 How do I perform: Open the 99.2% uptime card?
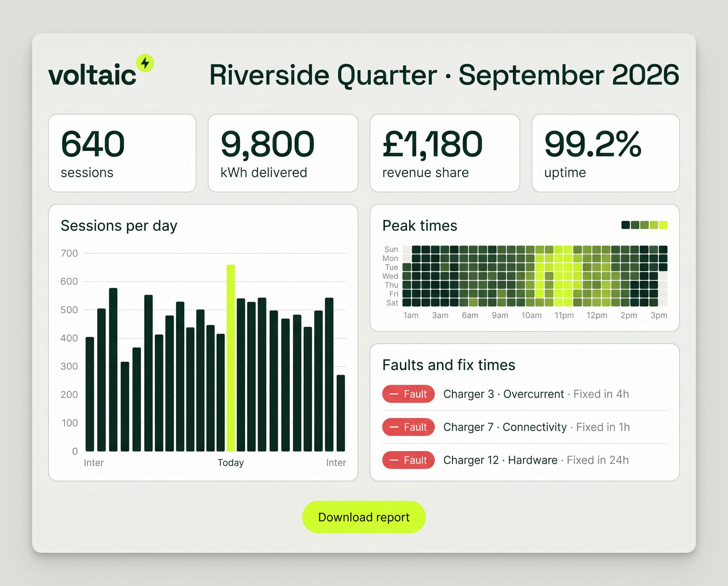[605, 153]
